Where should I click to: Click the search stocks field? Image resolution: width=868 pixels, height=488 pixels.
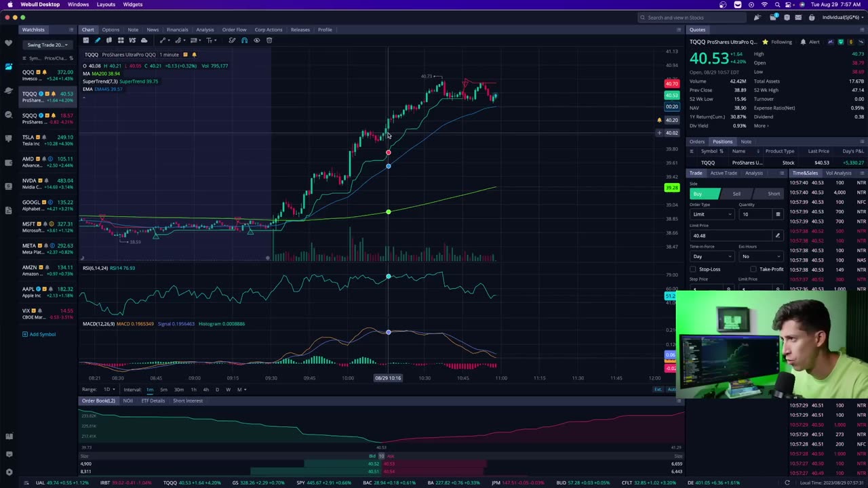pos(692,17)
